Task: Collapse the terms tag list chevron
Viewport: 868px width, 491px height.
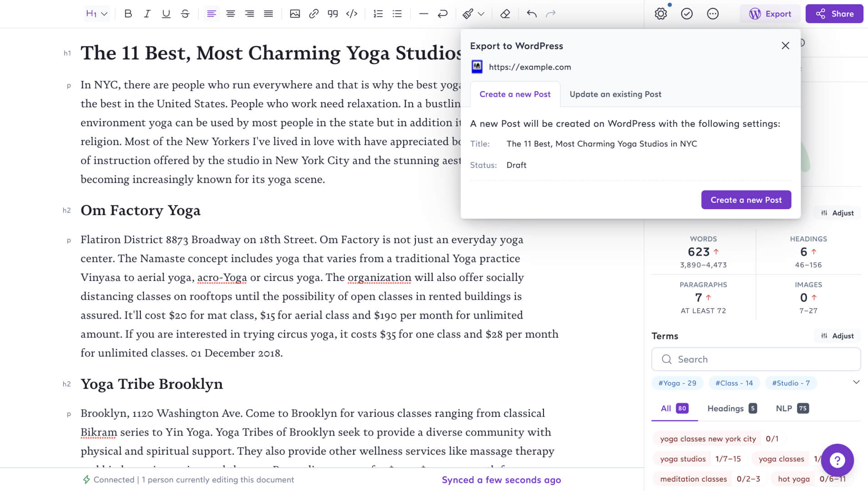Action: pos(857,382)
